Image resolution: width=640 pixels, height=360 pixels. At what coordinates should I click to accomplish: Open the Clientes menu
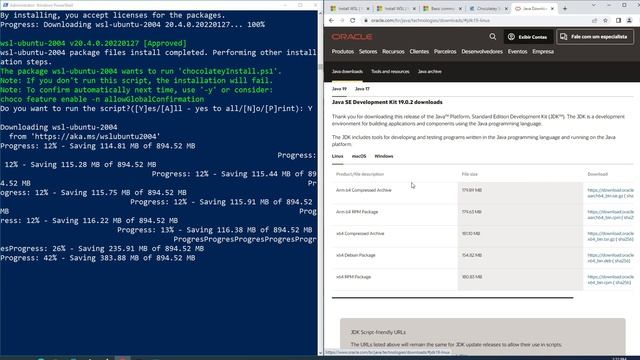coord(419,52)
